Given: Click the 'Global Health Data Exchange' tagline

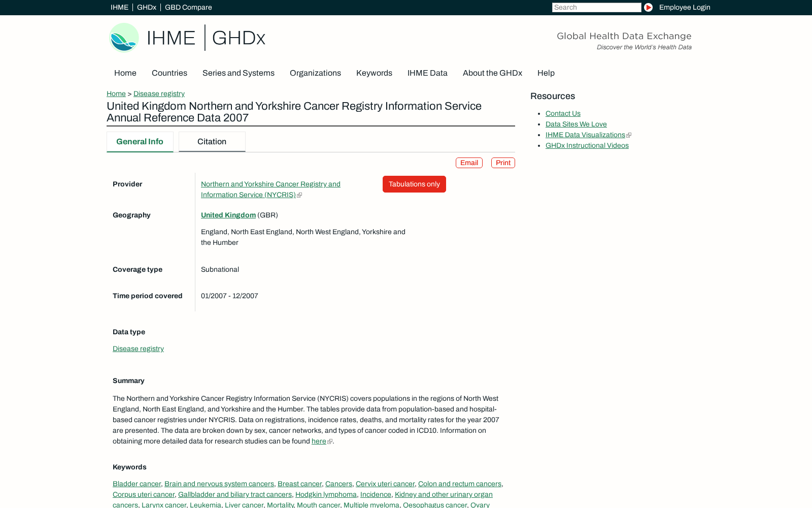Looking at the screenshot, I should pos(624,36).
